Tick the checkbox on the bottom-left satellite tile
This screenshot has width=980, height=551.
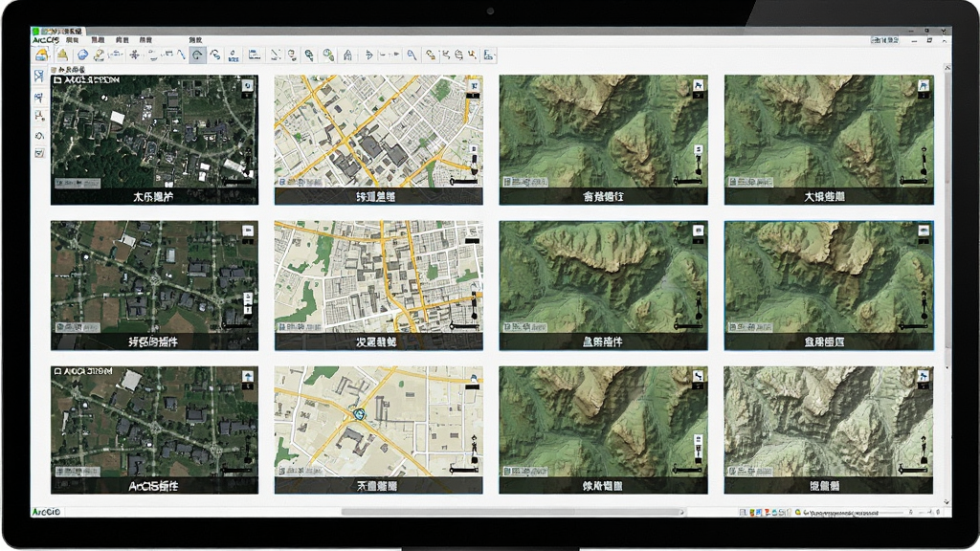(57, 371)
